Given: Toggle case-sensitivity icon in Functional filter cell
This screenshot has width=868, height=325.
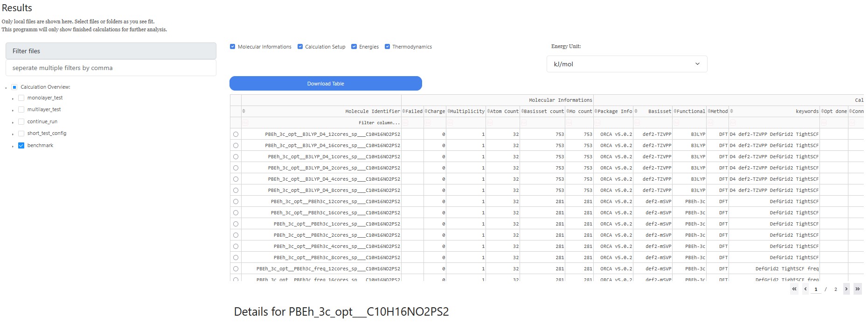Looking at the screenshot, I should (677, 122).
